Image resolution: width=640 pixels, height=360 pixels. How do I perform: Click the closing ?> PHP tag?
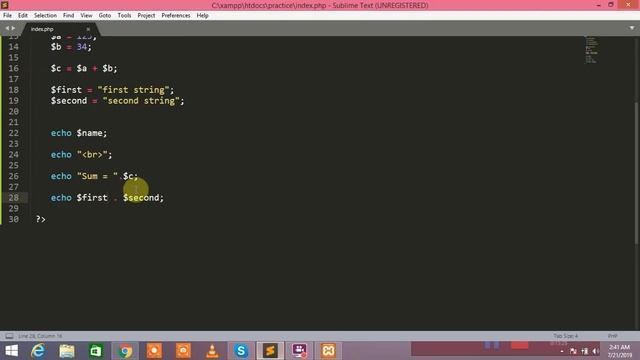(40, 219)
